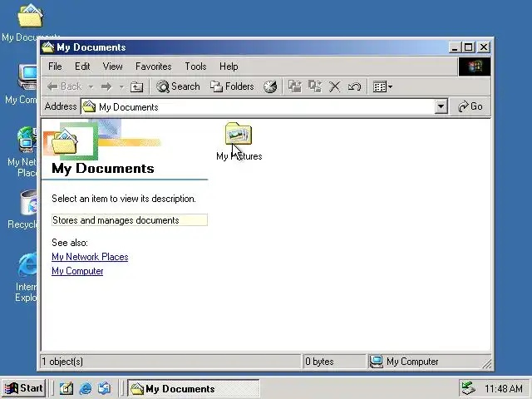Click My Documents taskbar button
Image resolution: width=532 pixels, height=399 pixels.
click(x=194, y=388)
